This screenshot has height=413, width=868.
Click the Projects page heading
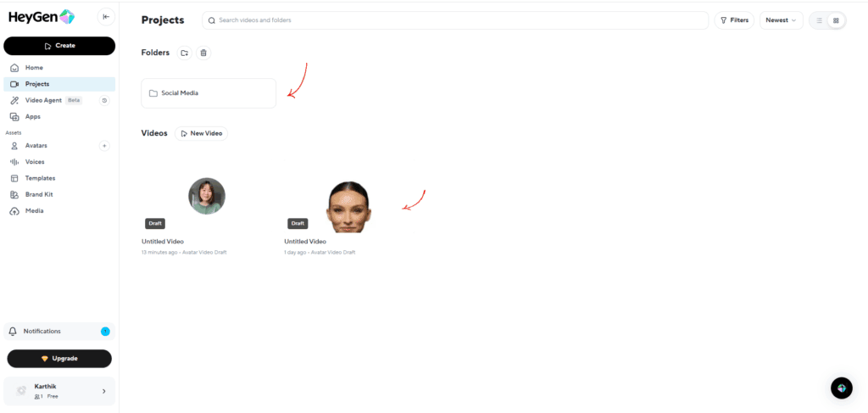(163, 20)
